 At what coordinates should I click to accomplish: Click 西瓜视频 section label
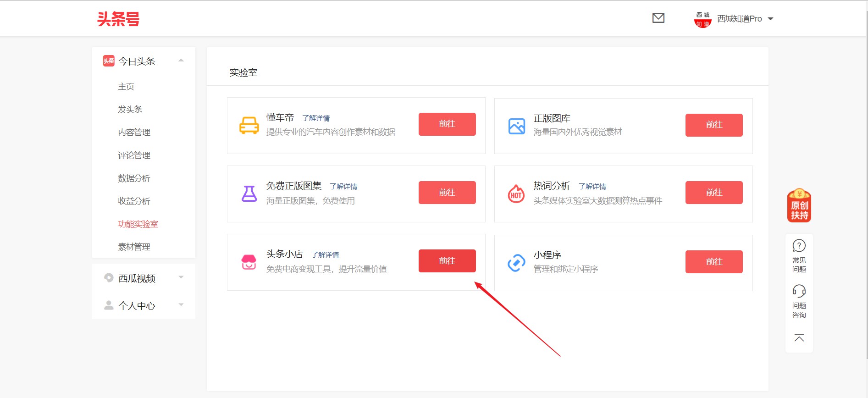tap(137, 279)
